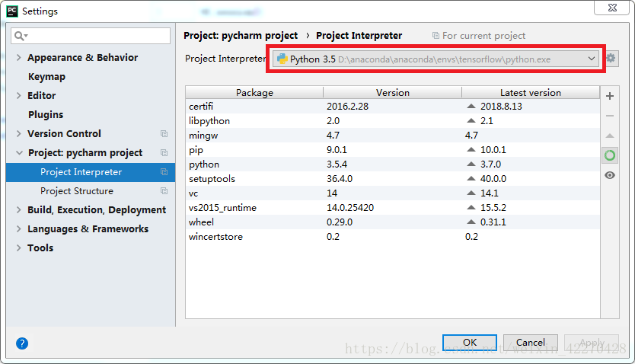This screenshot has height=364, width=635.
Task: Select the vc package row
Action: click(392, 193)
